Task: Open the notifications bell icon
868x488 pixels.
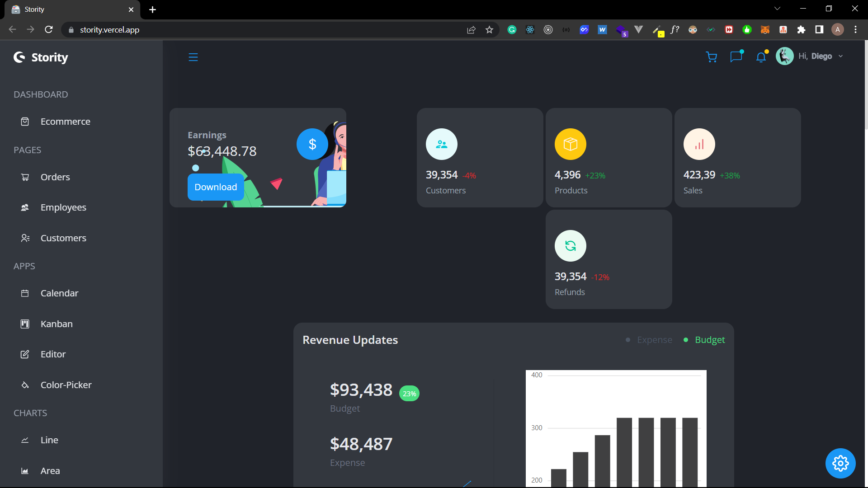Action: (761, 57)
